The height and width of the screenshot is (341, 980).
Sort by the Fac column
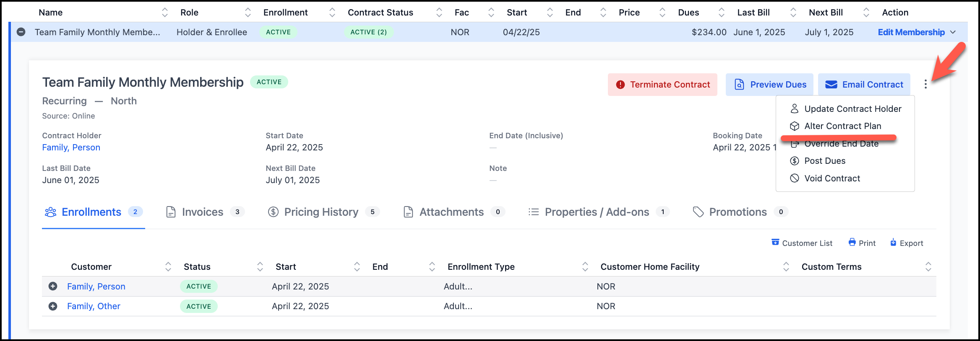(x=491, y=13)
